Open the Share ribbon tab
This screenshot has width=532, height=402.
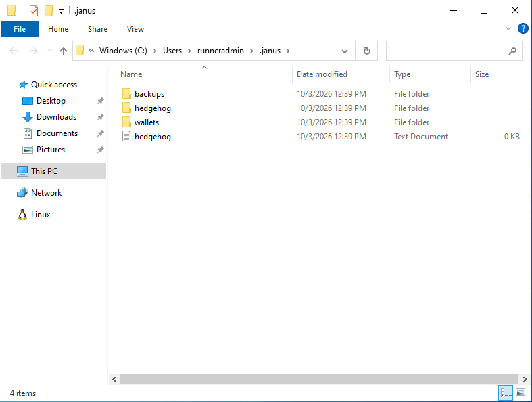tap(97, 29)
